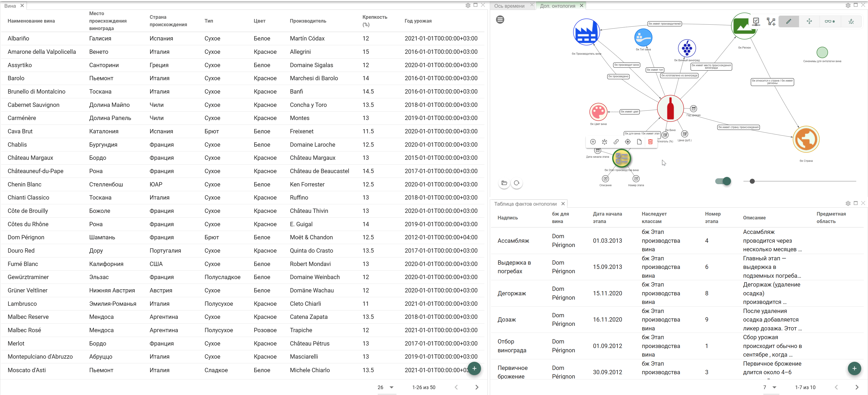Select the бж Винный виноград grape node
Viewport: 868px width, 395px height.
[x=687, y=48]
